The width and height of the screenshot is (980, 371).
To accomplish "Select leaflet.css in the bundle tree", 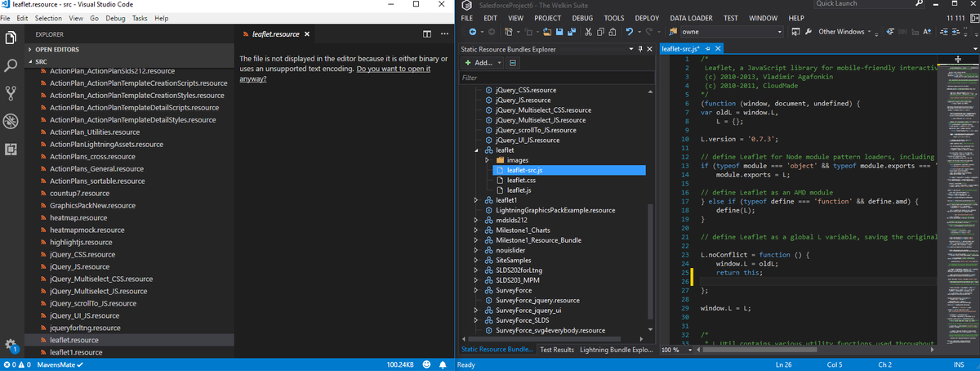I will click(520, 180).
